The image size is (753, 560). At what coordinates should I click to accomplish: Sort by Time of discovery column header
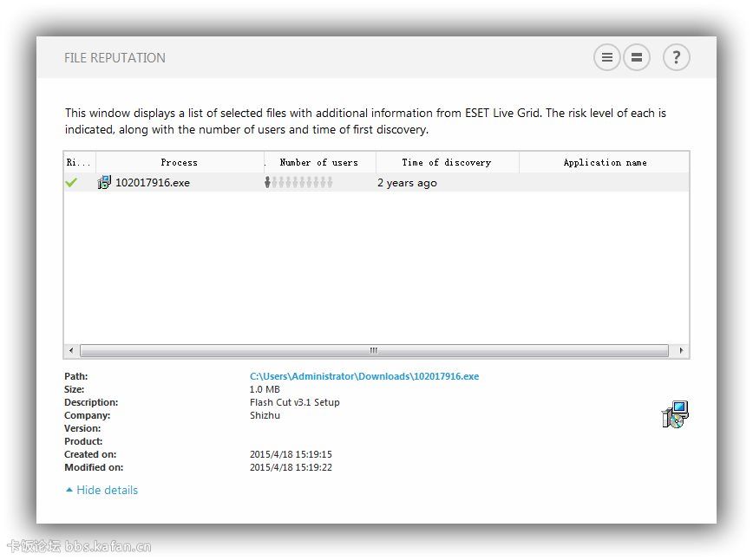[447, 162]
